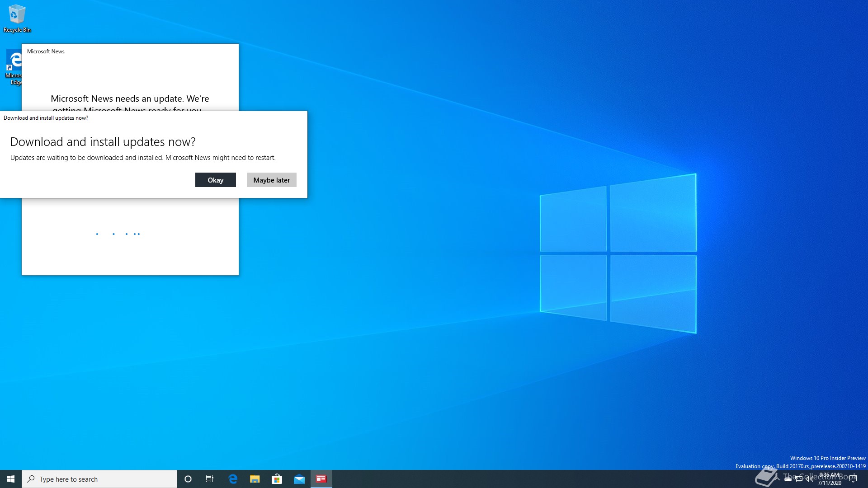868x488 pixels.
Task: Open Microsoft Store from taskbar
Action: (x=277, y=479)
